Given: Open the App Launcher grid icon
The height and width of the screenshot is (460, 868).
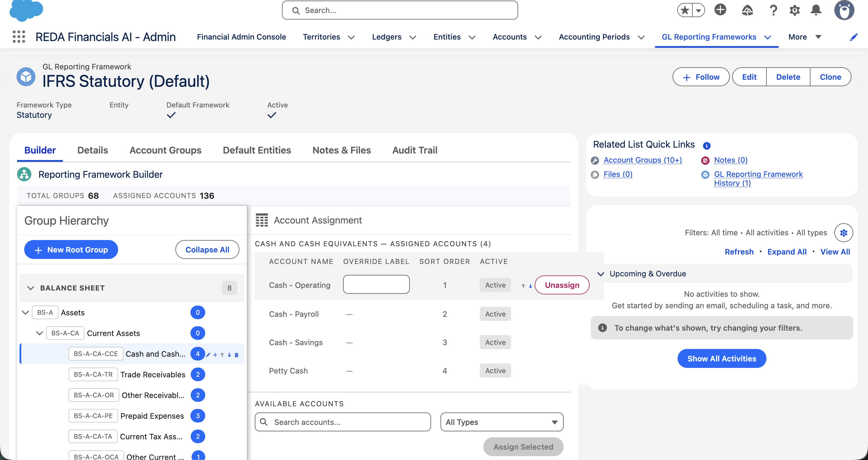Looking at the screenshot, I should pos(19,37).
